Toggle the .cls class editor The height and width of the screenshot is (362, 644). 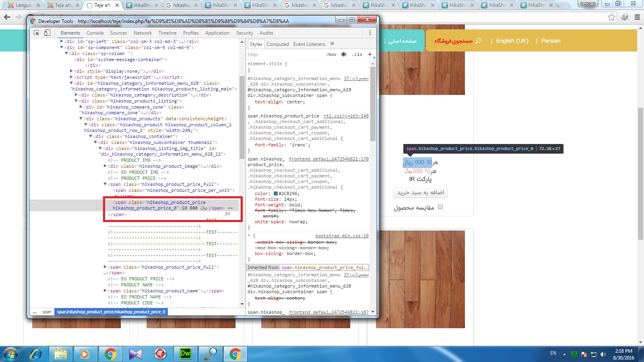[357, 55]
